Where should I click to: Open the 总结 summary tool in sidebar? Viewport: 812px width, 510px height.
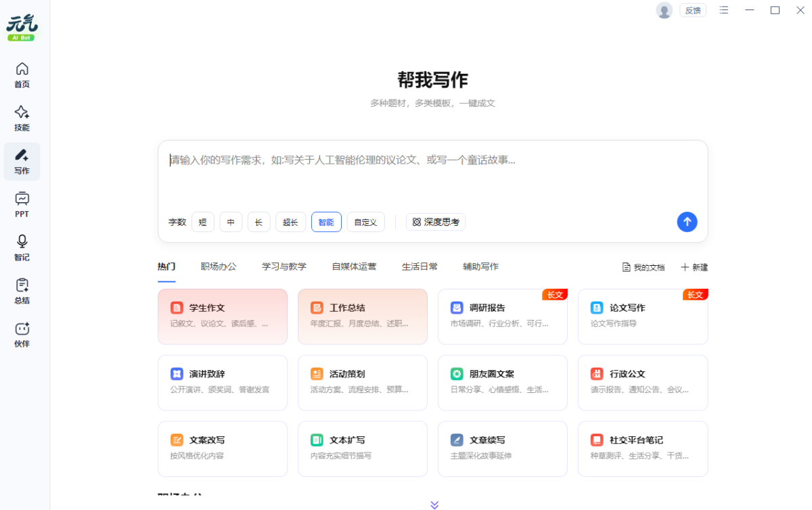pos(22,291)
